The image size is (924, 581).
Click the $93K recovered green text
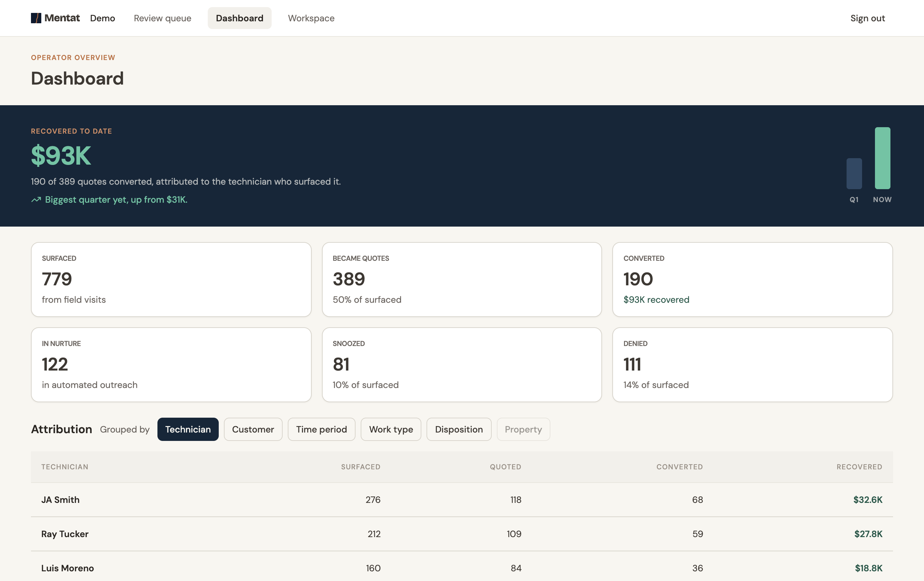[x=656, y=300]
